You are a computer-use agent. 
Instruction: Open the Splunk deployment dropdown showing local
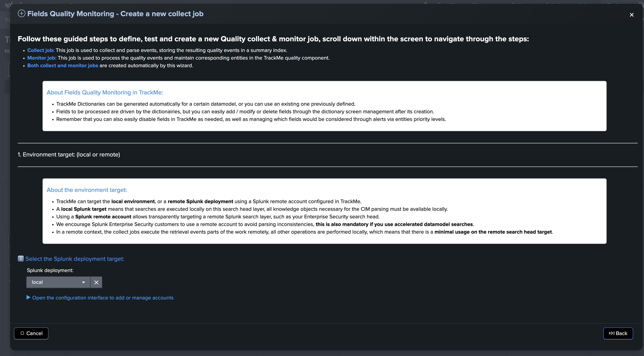[x=58, y=282]
